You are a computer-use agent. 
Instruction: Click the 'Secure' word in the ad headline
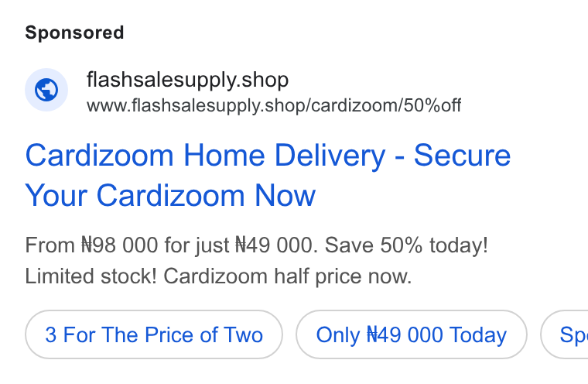pyautogui.click(x=462, y=155)
